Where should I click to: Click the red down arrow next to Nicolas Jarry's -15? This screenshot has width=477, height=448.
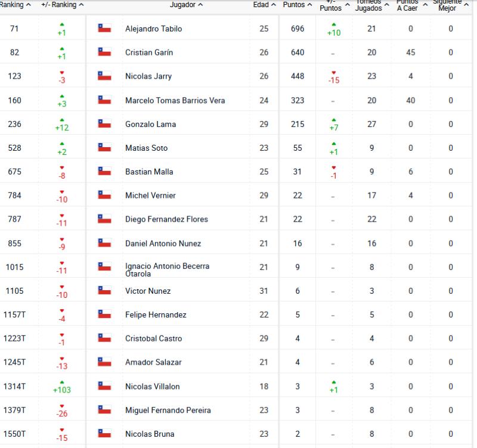pos(334,71)
